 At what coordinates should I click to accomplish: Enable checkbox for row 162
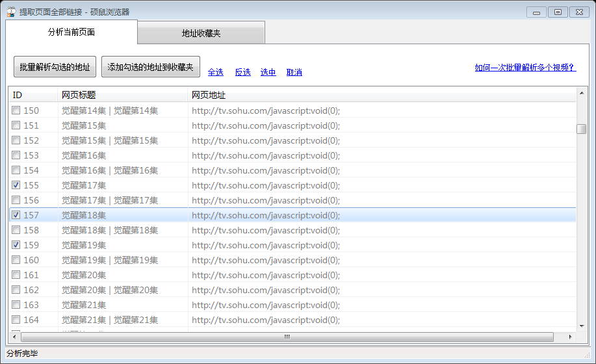click(x=16, y=290)
